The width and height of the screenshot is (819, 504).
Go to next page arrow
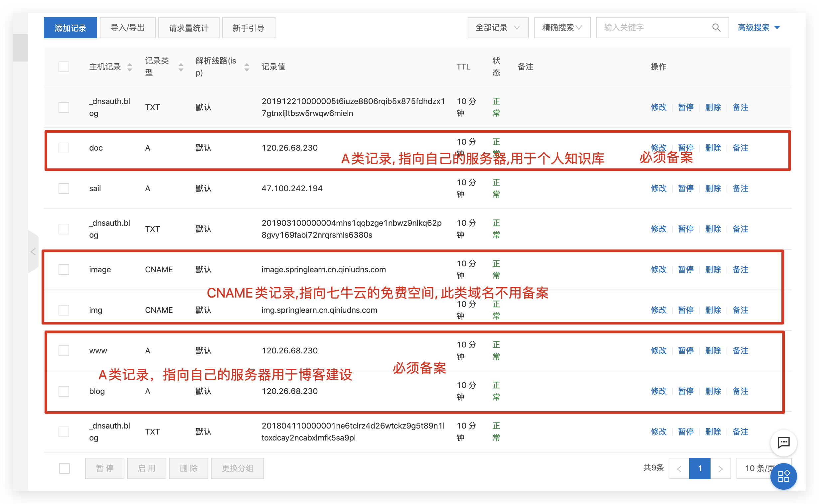[x=721, y=468]
